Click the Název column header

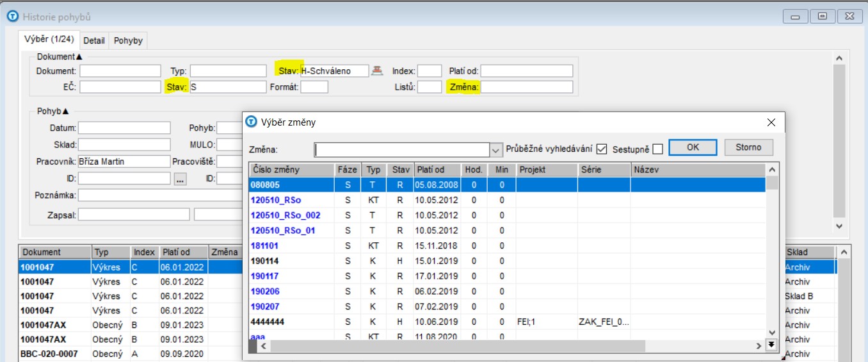click(x=698, y=170)
